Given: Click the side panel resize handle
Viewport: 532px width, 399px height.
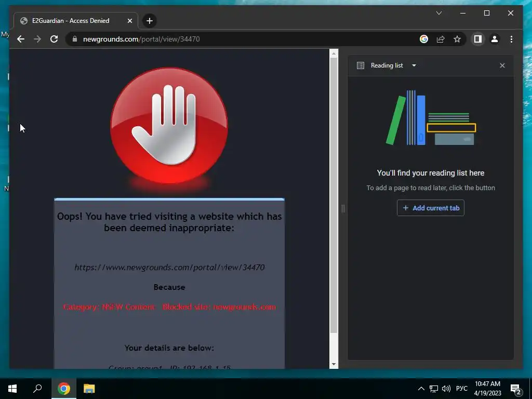Looking at the screenshot, I should [x=343, y=209].
